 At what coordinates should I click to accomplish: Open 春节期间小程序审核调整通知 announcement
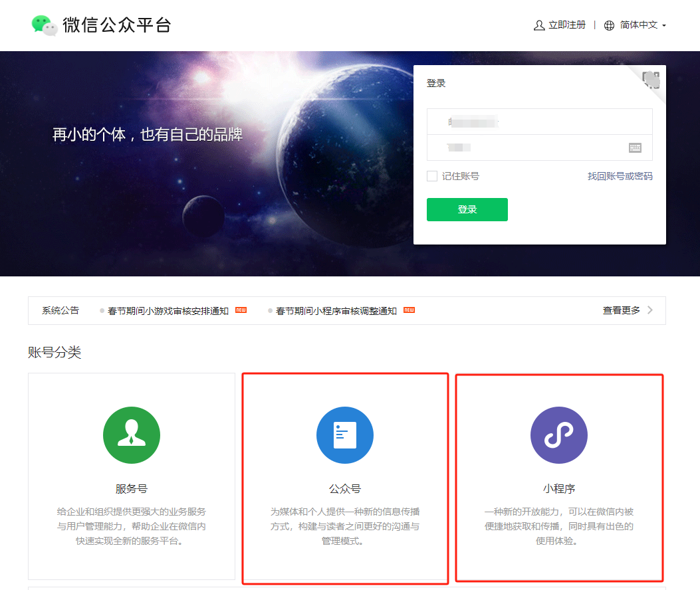coord(336,311)
